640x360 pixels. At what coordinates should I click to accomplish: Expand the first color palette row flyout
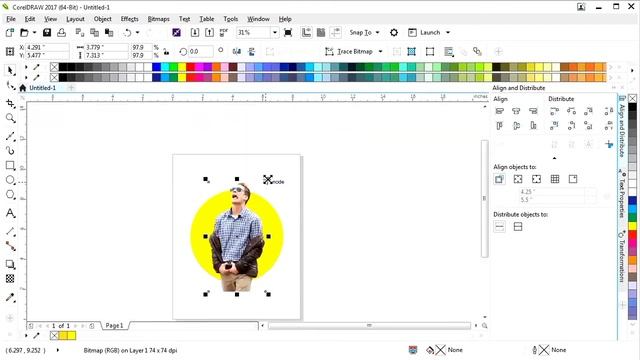[26, 67]
